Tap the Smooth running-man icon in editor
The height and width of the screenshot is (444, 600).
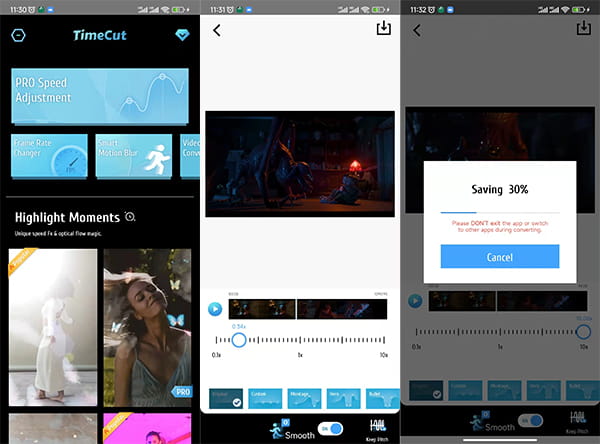click(x=279, y=429)
